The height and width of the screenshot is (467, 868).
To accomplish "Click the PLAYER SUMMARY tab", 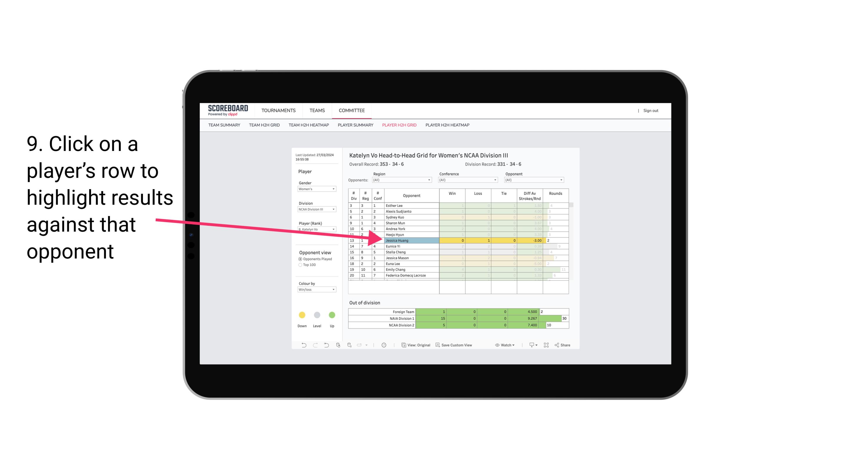I will (355, 125).
